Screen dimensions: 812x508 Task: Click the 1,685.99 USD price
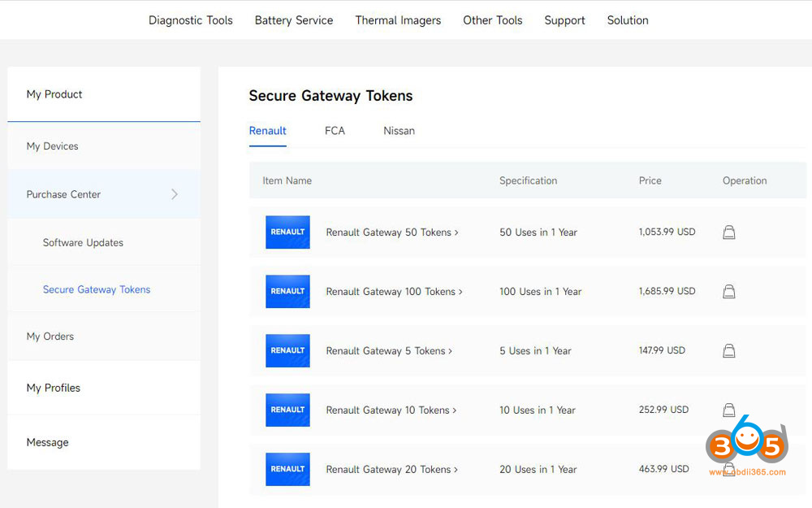(x=667, y=291)
